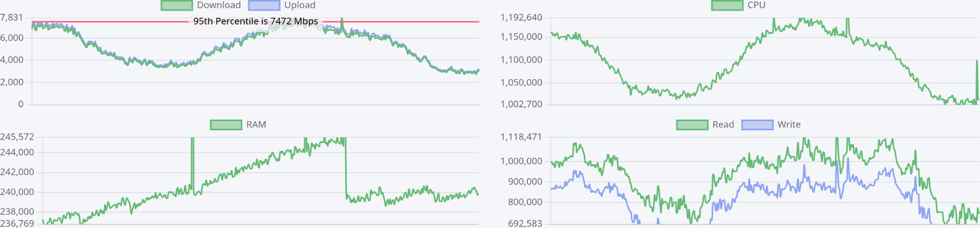This screenshot has height=228, width=980.
Task: Toggle RAM series with its green legend box
Action: pyautogui.click(x=226, y=125)
